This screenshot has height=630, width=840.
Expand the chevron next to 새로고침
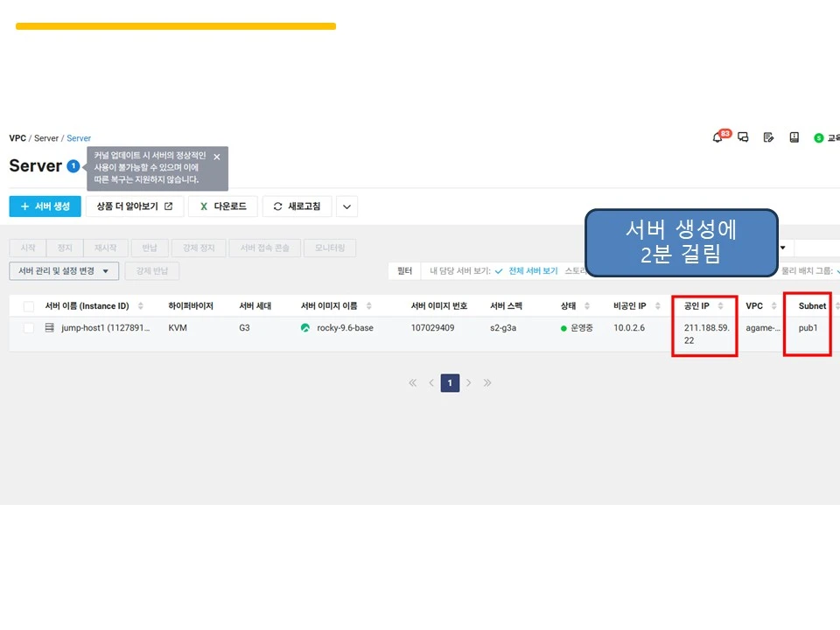pyautogui.click(x=346, y=206)
